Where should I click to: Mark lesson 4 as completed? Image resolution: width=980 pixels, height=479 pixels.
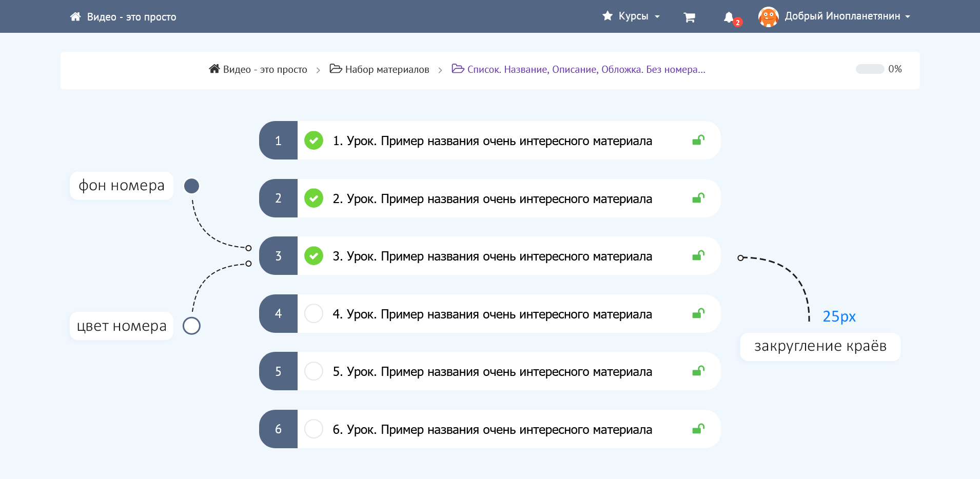click(x=313, y=313)
